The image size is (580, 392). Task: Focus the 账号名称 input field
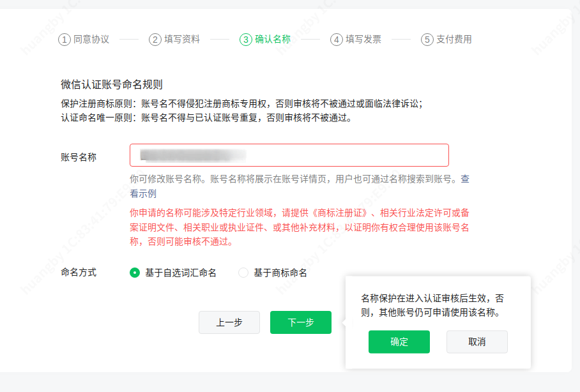289,155
